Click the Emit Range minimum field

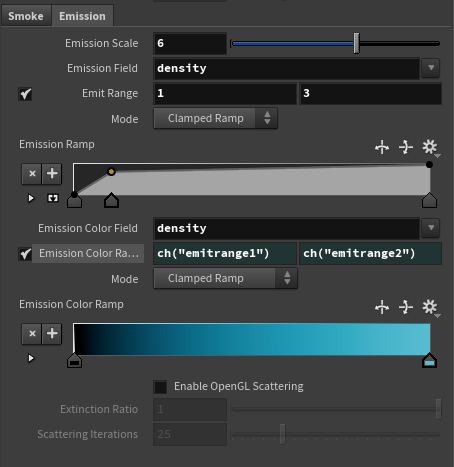tap(225, 93)
